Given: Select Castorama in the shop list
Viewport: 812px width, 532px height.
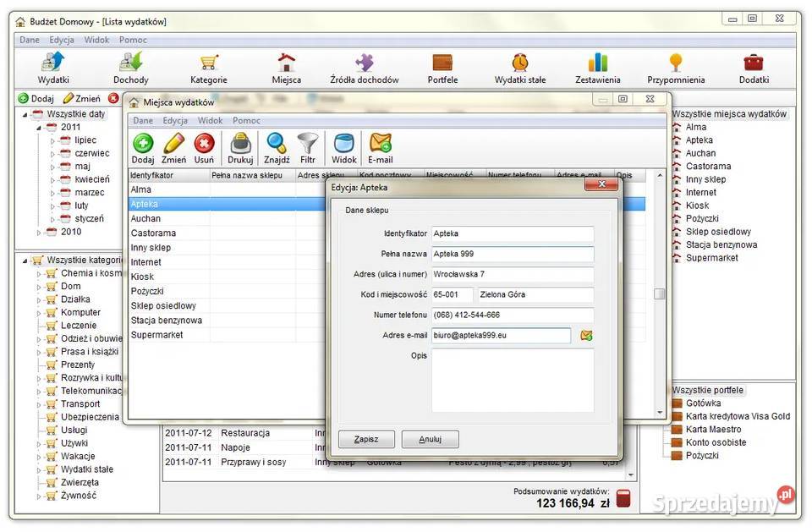Looking at the screenshot, I should coord(154,233).
